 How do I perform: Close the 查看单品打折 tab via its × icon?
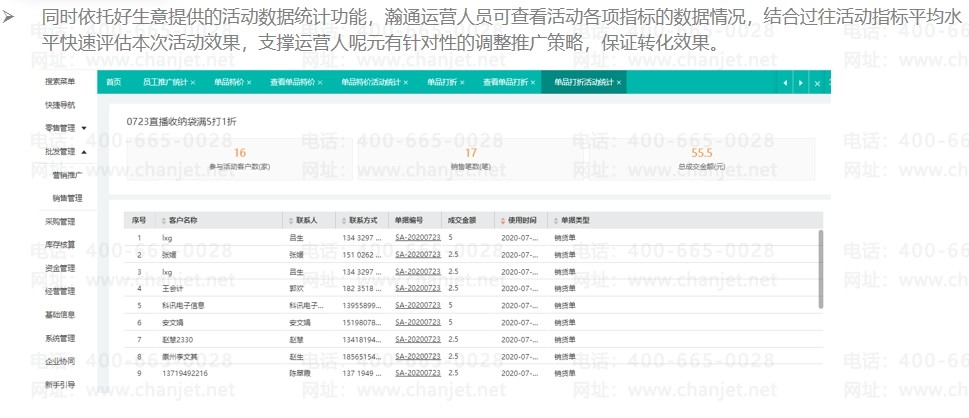click(533, 83)
